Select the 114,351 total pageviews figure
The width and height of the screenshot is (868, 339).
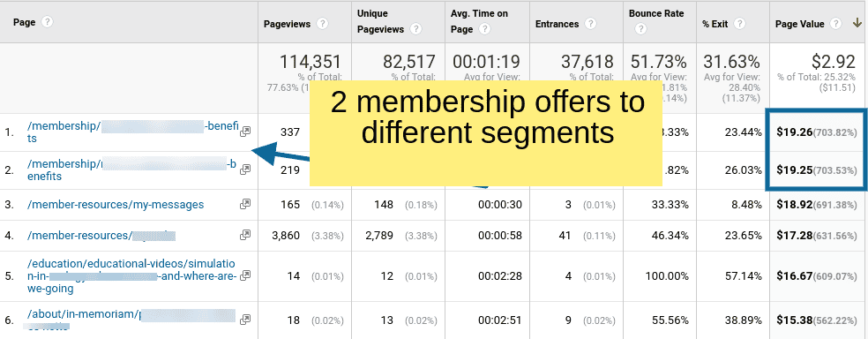tap(310, 62)
